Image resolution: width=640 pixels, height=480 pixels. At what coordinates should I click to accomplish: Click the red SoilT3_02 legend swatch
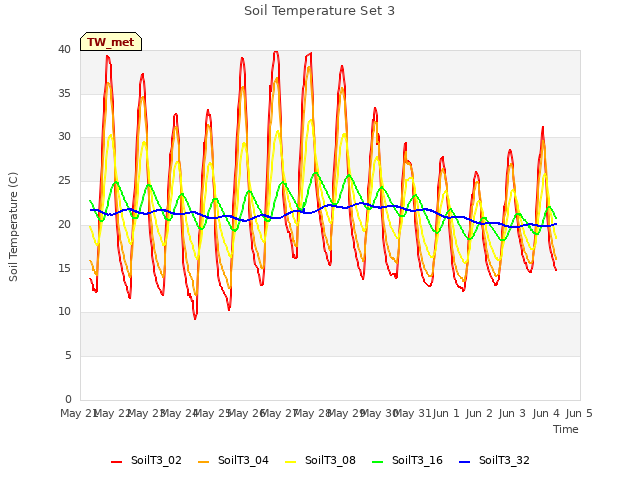[116, 462]
